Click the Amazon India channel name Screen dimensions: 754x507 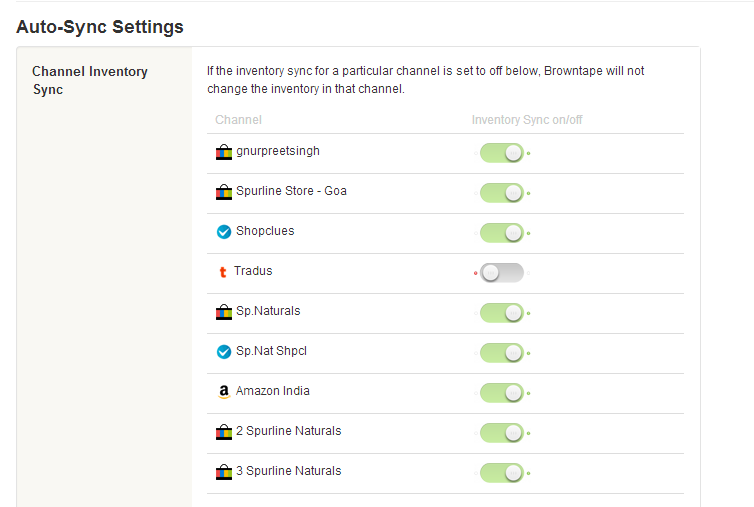tap(272, 391)
